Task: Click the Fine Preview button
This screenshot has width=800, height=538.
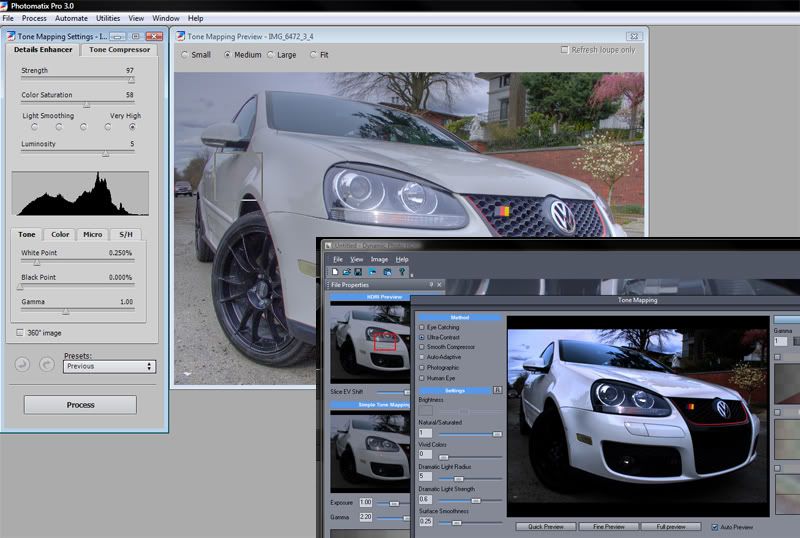Action: tap(608, 526)
